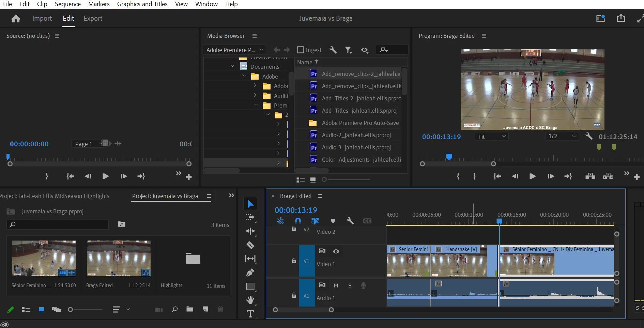The width and height of the screenshot is (644, 328).
Task: Play the Program monitor
Action: pos(533,176)
